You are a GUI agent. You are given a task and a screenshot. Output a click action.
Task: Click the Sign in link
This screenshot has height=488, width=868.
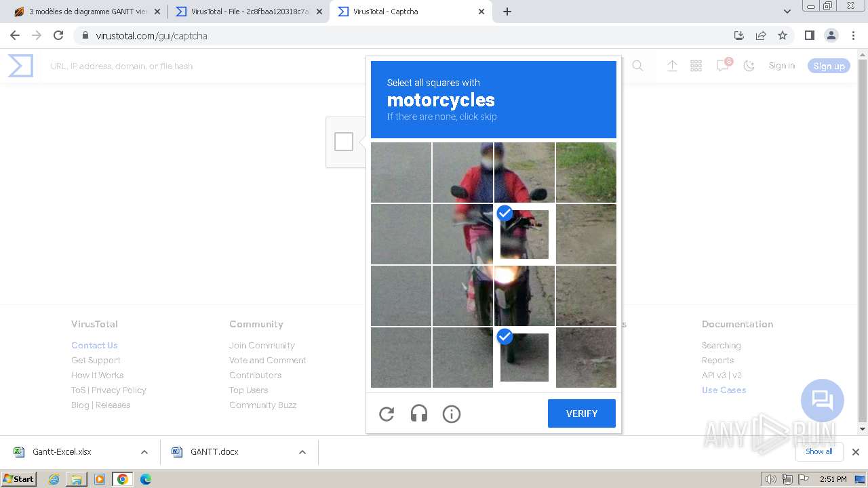pyautogui.click(x=782, y=66)
